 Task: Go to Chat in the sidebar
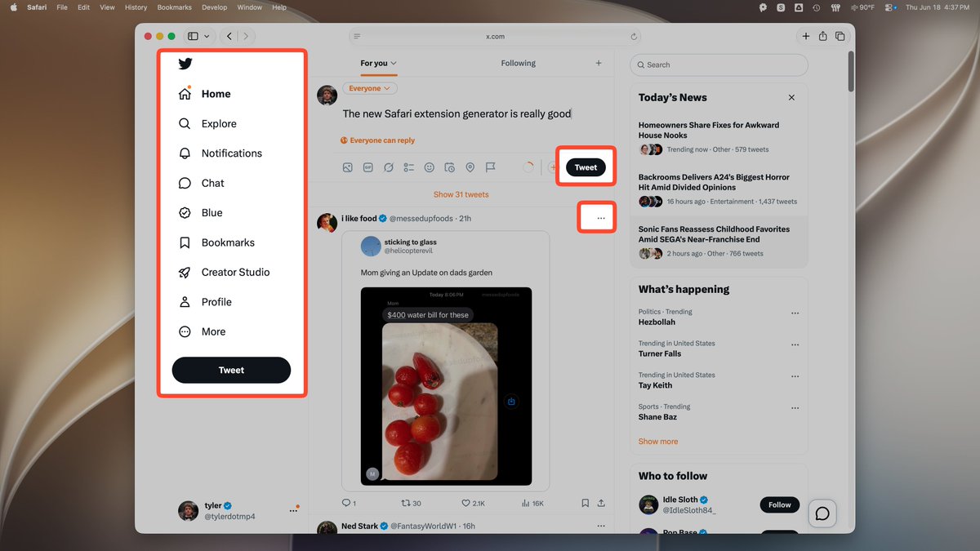pyautogui.click(x=201, y=184)
